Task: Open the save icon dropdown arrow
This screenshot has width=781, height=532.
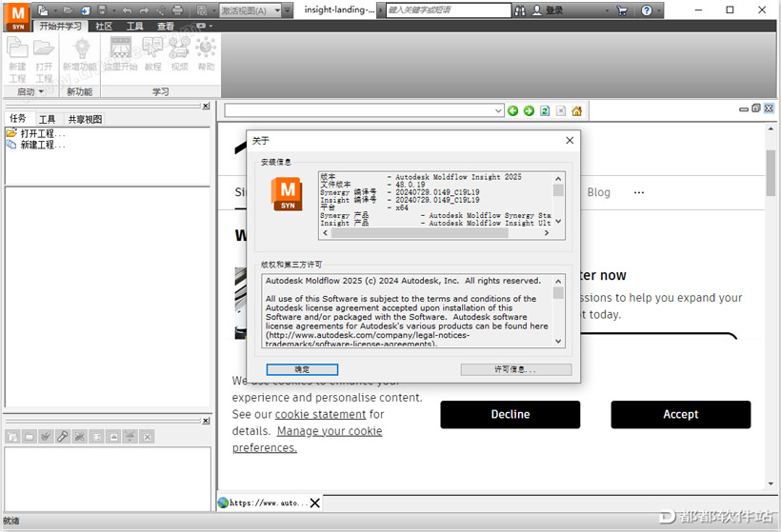Action: [x=113, y=10]
